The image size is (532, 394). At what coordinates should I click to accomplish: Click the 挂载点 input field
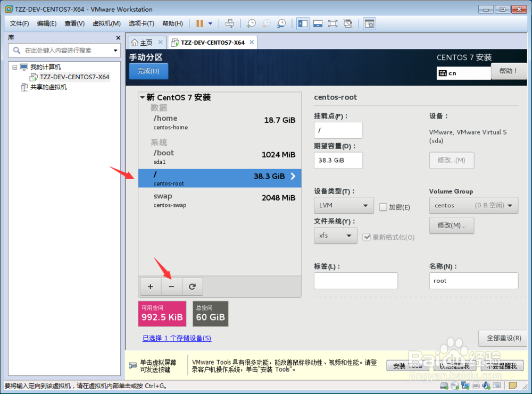[338, 130]
